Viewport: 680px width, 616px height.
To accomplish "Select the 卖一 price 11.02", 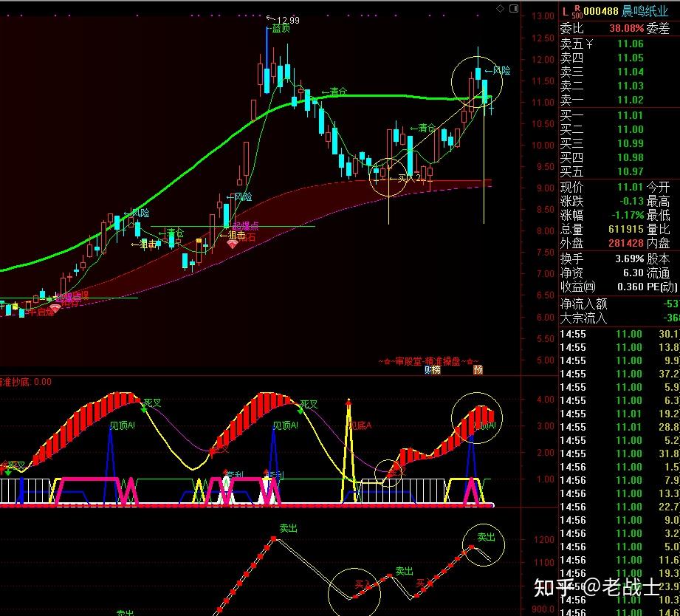I will tap(631, 100).
